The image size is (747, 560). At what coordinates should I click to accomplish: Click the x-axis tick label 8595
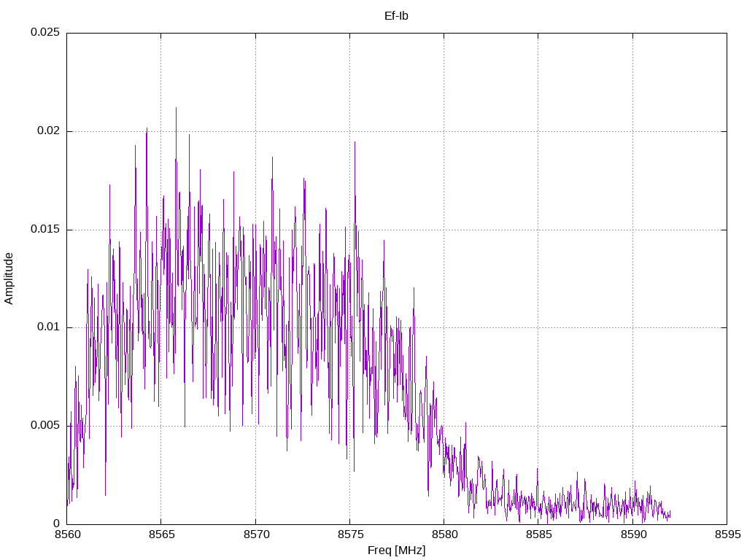click(x=727, y=534)
